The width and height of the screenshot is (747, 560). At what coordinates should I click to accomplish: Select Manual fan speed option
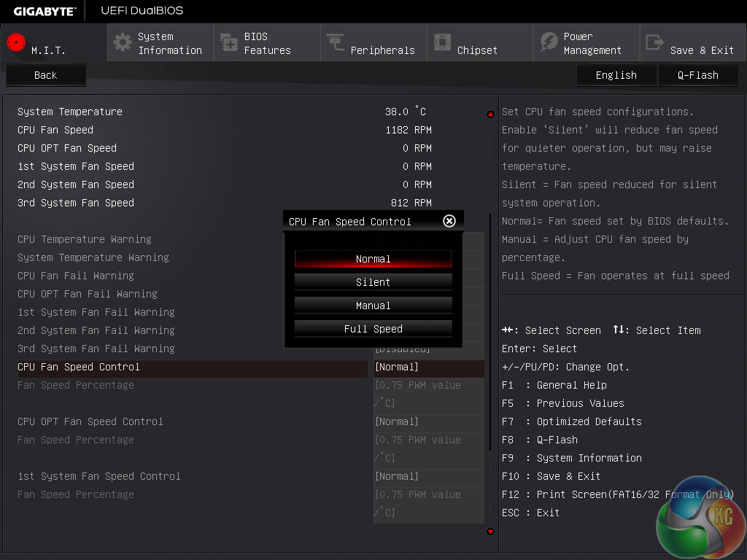click(373, 306)
